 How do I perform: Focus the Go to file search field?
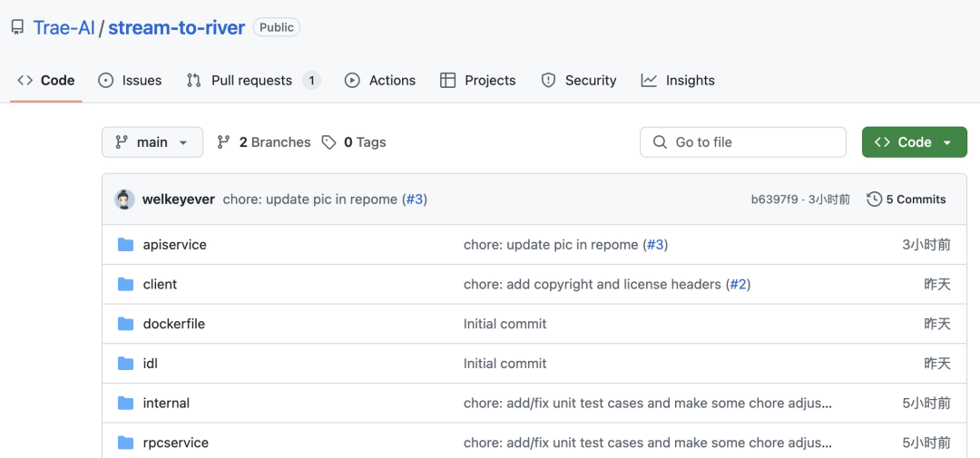pyautogui.click(x=753, y=142)
